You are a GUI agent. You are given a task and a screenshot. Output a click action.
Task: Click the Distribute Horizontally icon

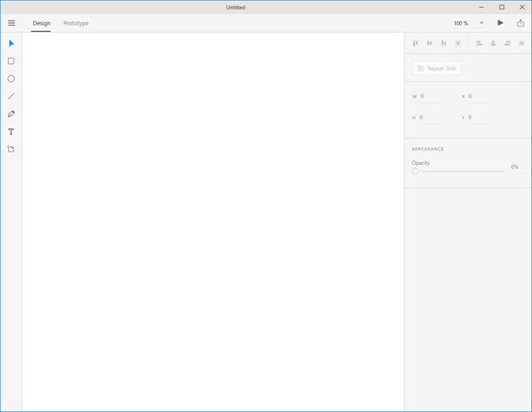pos(521,43)
